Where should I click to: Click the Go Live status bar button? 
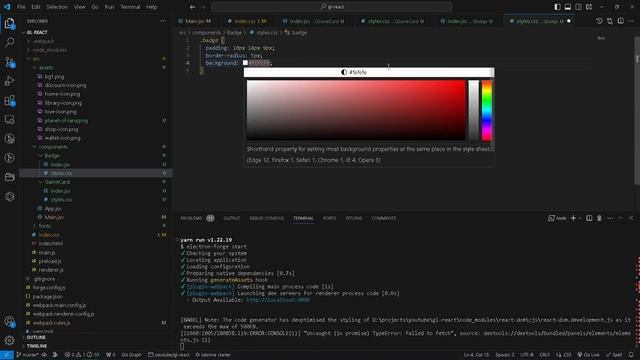pos(588,355)
